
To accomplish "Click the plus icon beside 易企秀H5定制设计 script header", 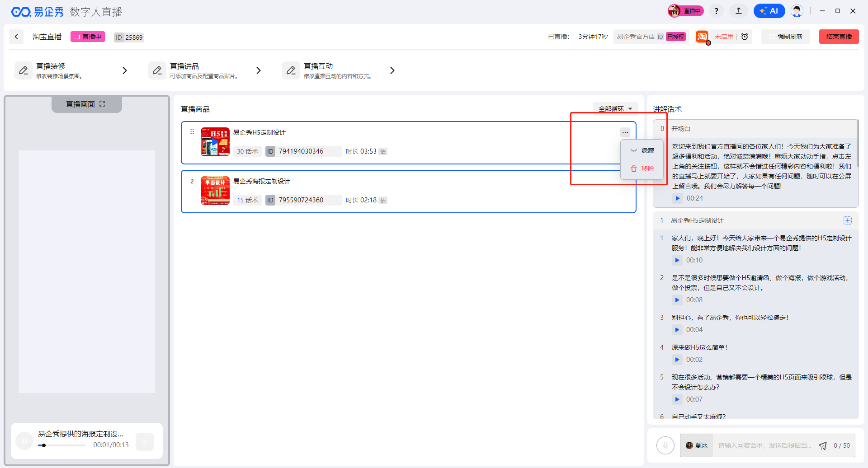I will tap(848, 220).
